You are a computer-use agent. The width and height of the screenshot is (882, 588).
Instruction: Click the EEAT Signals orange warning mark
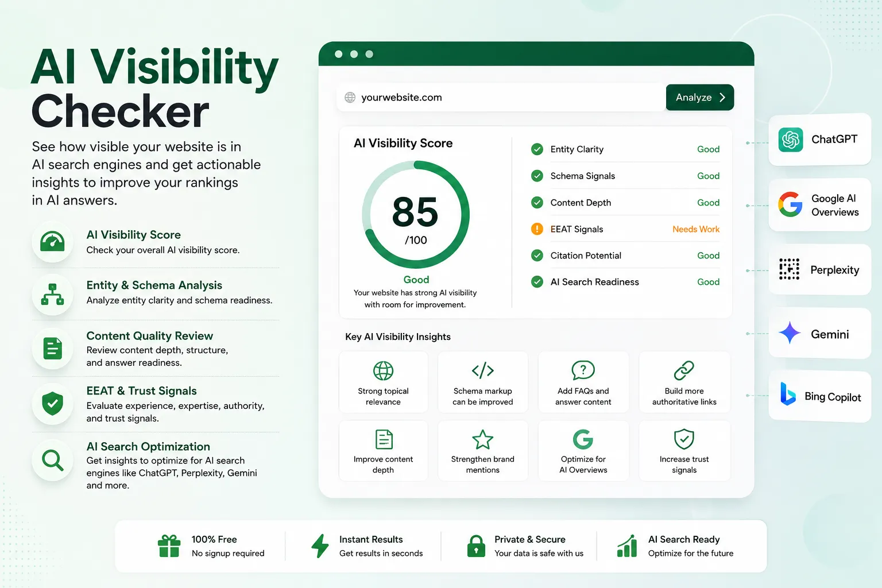537,229
